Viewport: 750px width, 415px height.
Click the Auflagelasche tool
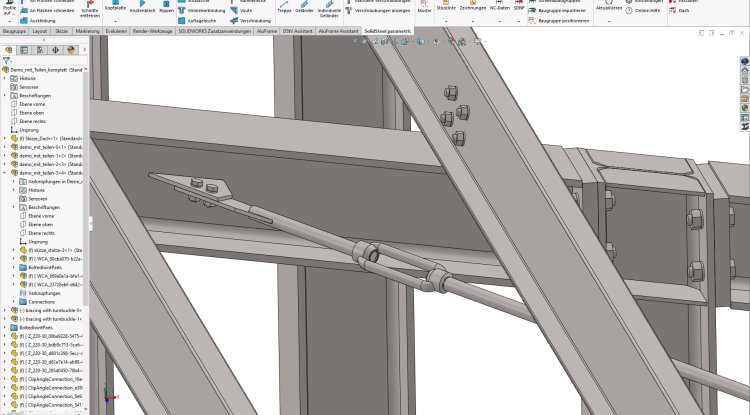197,21
